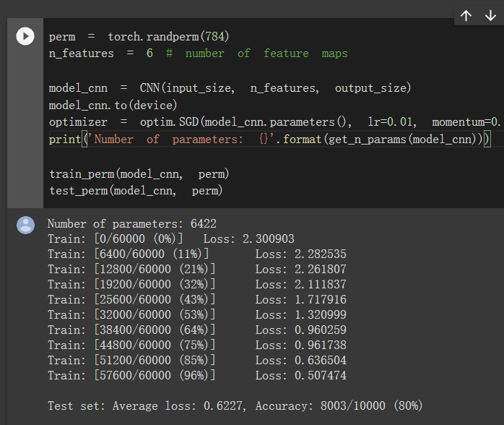Click the output line with Loss: 1.320999
Screen dimensions: 504x425
[197, 314]
